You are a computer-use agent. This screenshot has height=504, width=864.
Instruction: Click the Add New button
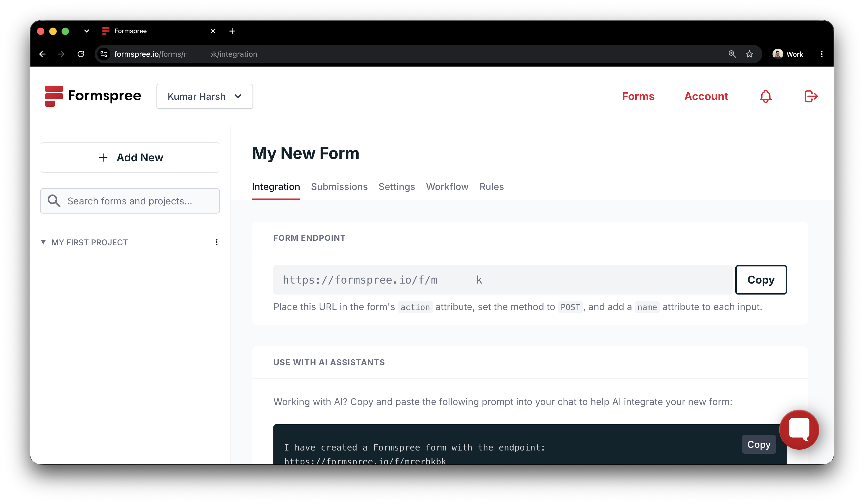130,157
